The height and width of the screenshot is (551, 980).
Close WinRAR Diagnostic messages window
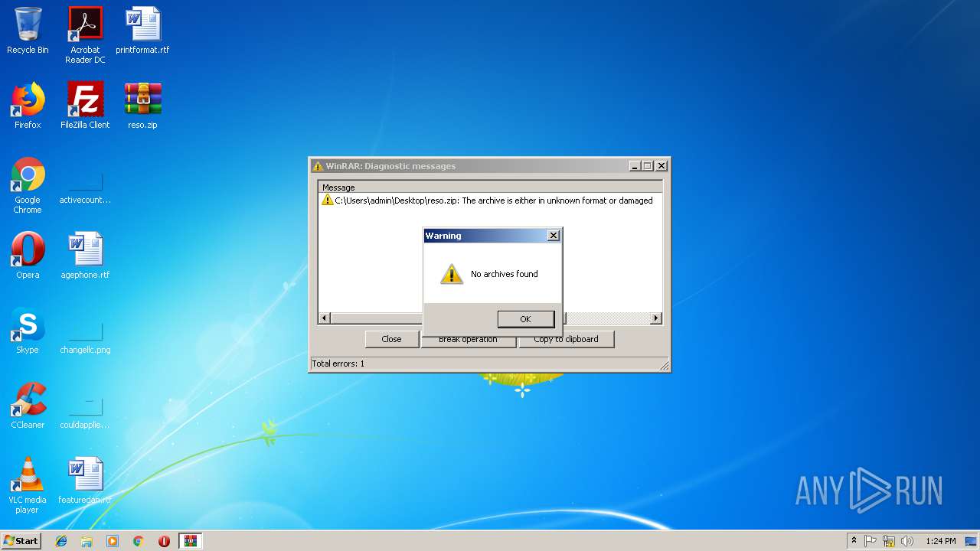[661, 166]
